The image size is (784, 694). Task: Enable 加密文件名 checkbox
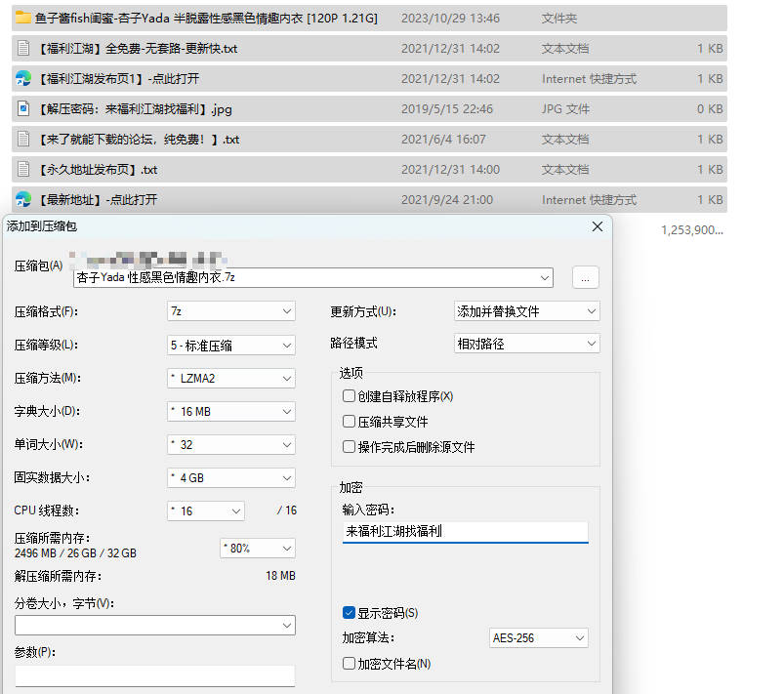349,664
